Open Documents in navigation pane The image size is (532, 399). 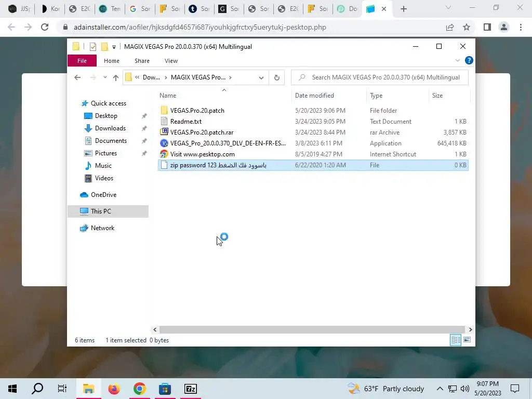(x=111, y=141)
